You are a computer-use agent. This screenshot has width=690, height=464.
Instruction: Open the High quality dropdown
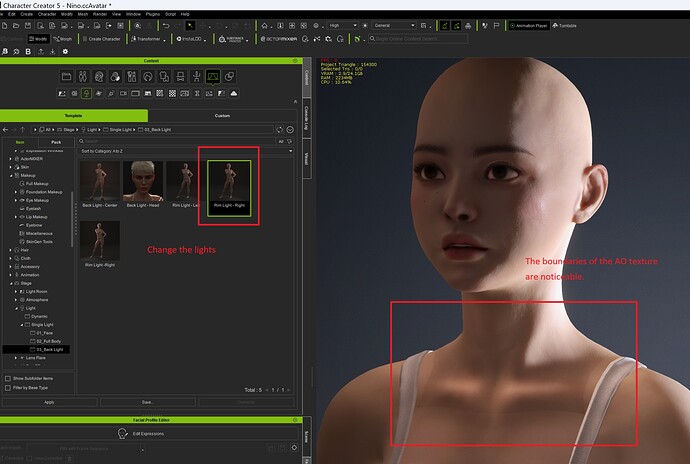(x=342, y=26)
